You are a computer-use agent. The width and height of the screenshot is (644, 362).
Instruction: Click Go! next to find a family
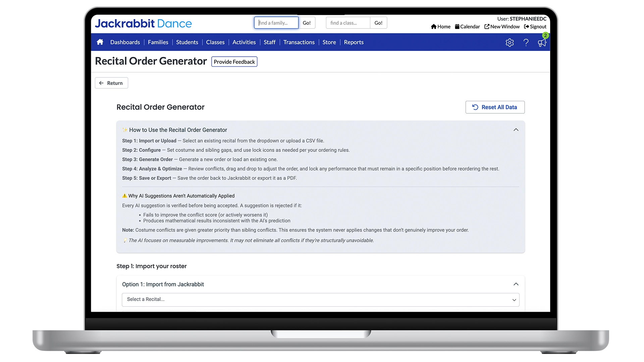307,23
